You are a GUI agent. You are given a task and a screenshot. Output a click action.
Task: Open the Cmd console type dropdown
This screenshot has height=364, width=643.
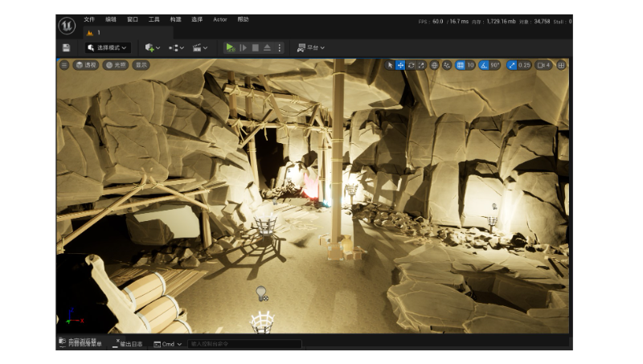point(167,344)
